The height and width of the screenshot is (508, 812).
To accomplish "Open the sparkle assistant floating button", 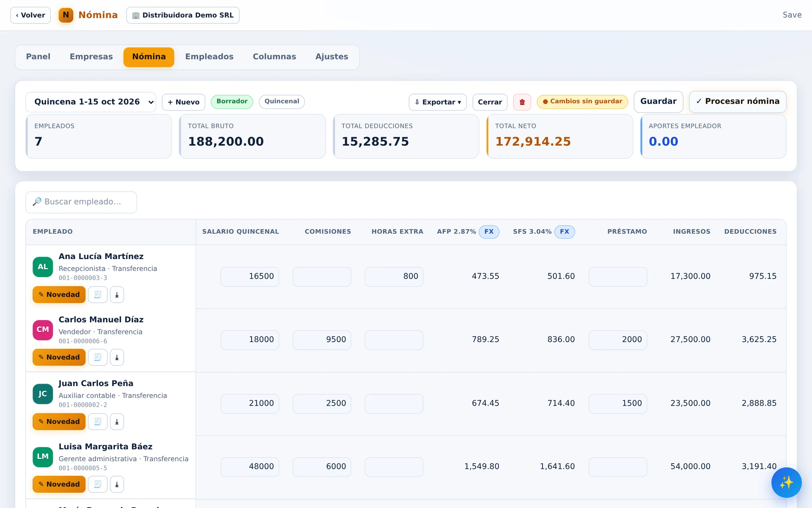I will click(786, 483).
